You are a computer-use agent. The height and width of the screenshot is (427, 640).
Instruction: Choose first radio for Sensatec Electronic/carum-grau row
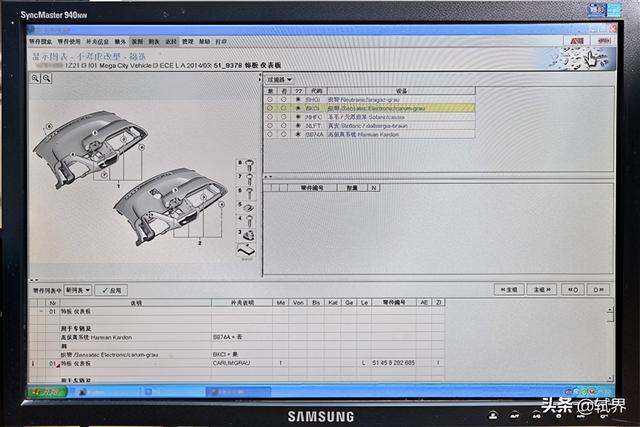coord(270,108)
